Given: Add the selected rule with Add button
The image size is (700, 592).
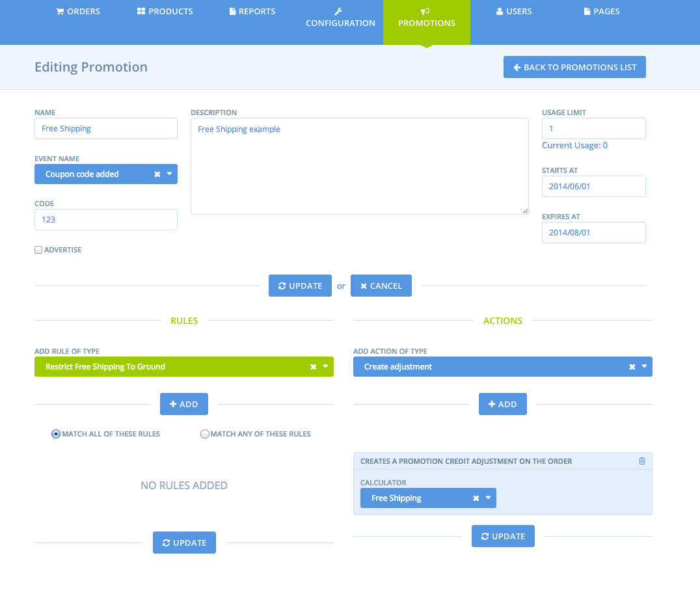Looking at the screenshot, I should click(x=184, y=404).
